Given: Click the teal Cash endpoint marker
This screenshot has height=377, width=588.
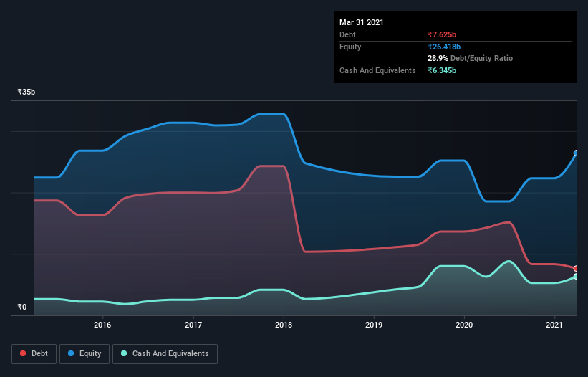Looking at the screenshot, I should [x=576, y=277].
